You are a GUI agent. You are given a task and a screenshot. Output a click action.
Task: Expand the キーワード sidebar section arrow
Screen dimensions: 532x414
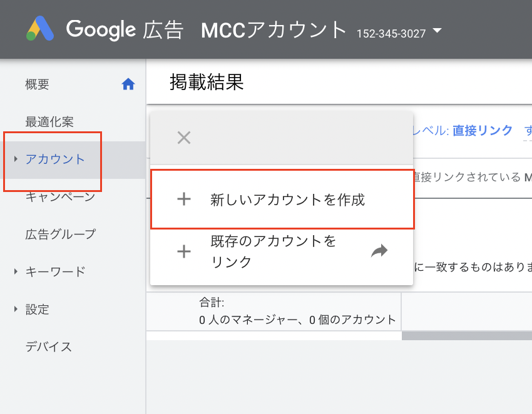click(16, 271)
